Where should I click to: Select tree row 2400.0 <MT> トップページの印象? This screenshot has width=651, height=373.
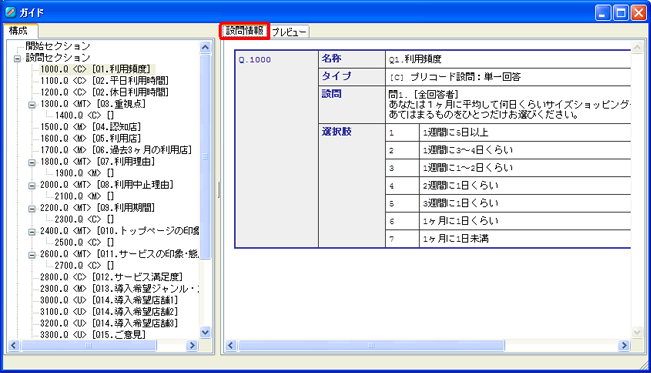tap(120, 231)
